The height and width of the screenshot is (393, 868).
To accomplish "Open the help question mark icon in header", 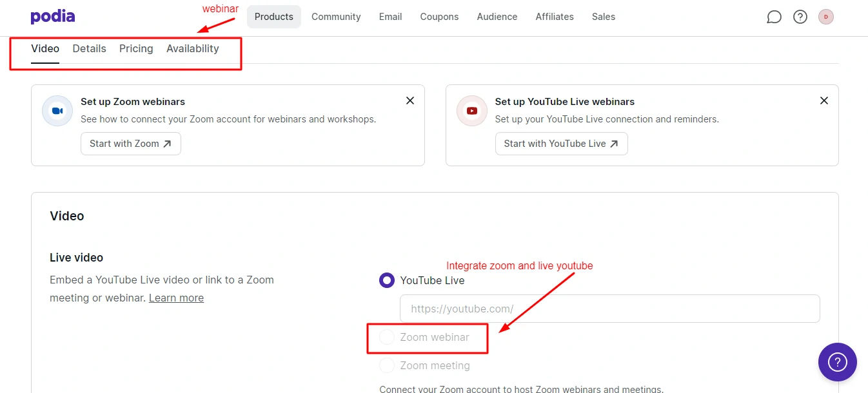I will [800, 17].
